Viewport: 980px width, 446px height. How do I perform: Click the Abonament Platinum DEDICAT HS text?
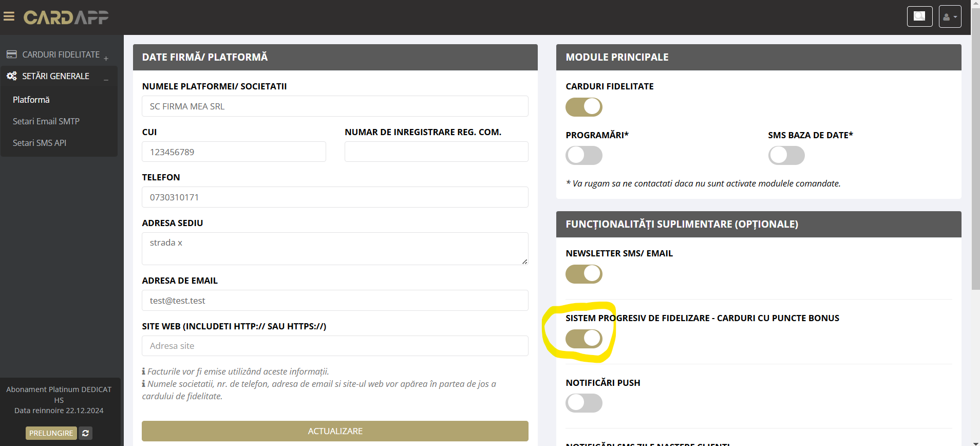(x=59, y=395)
